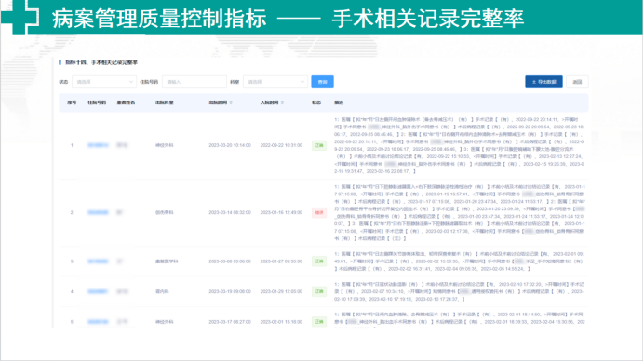644x362 pixels.
Task: Select admission time 2023-01-29 12:05:00
Action: click(281, 291)
